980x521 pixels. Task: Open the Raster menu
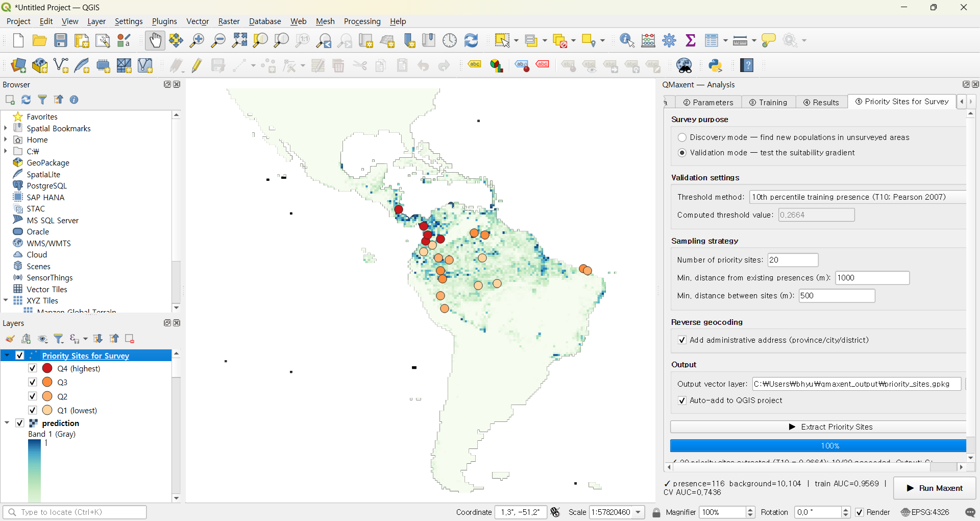click(229, 21)
